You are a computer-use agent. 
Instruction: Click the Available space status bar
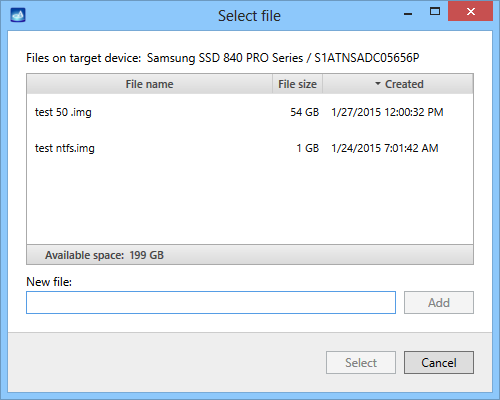250,255
